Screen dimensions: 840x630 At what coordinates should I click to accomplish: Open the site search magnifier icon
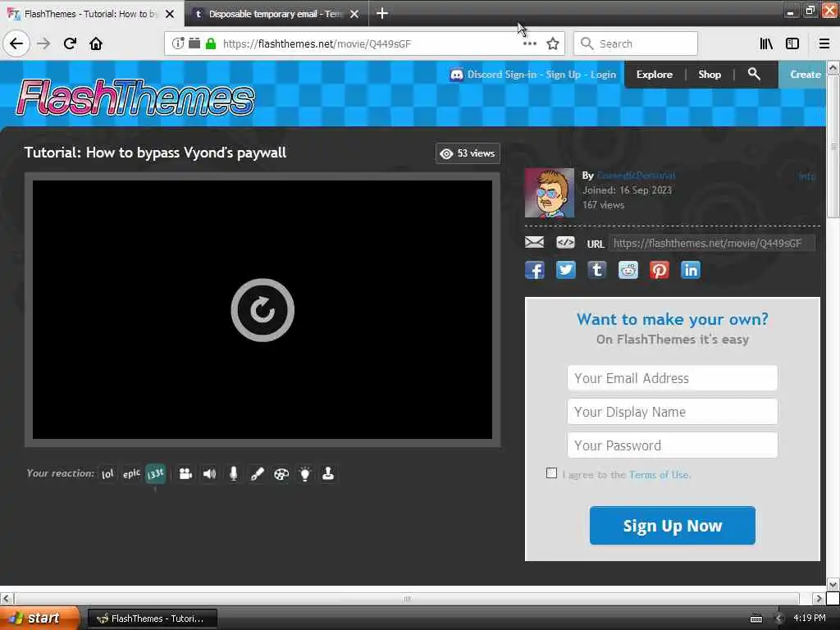(x=754, y=74)
